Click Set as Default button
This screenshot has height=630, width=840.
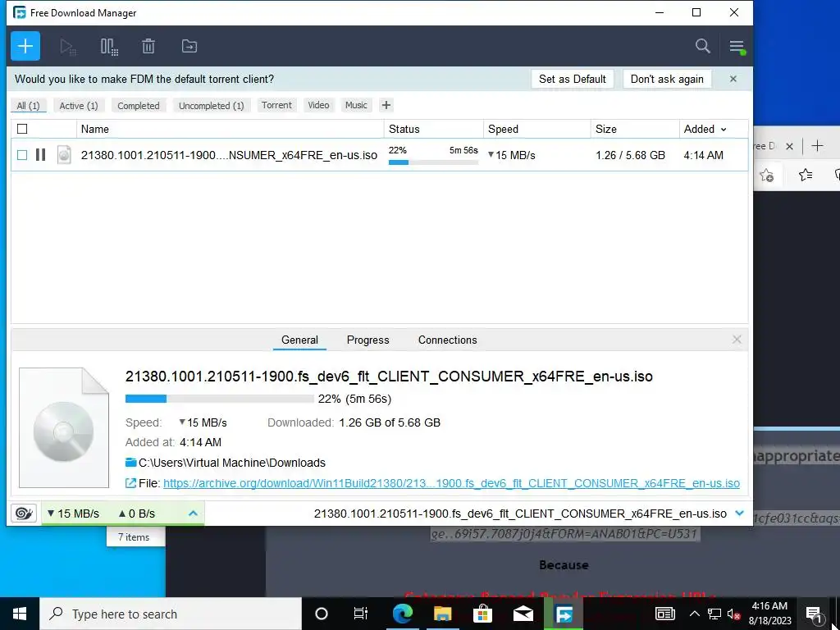[572, 79]
